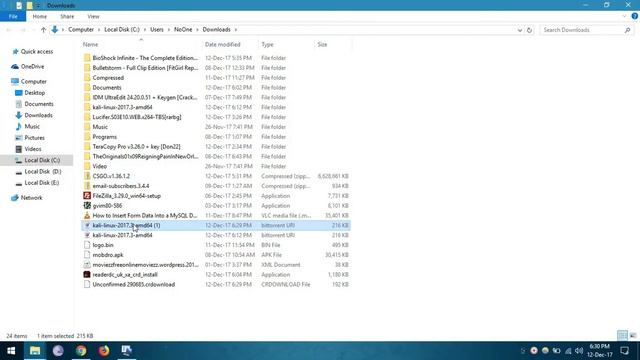Open the Action Center notifications icon
This screenshot has height=360, width=640.
click(624, 351)
